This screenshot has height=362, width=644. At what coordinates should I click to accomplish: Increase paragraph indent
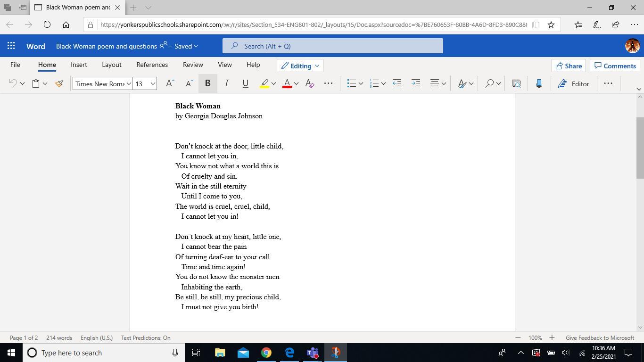(x=416, y=83)
